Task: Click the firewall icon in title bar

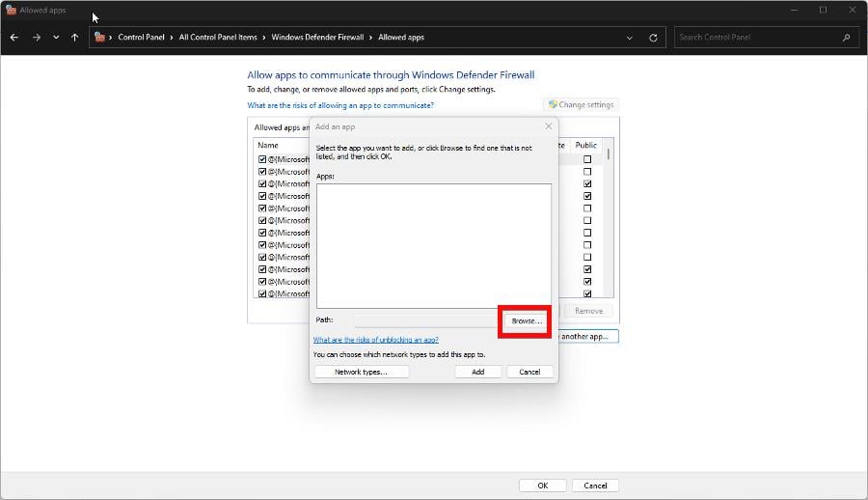Action: coord(11,10)
